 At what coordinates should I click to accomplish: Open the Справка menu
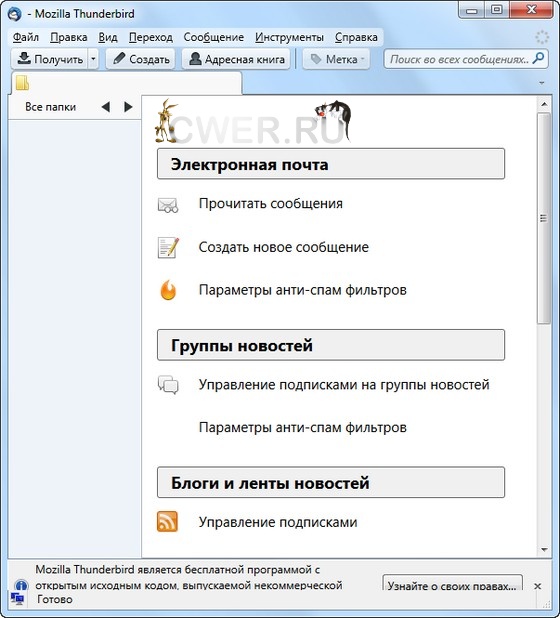point(356,37)
